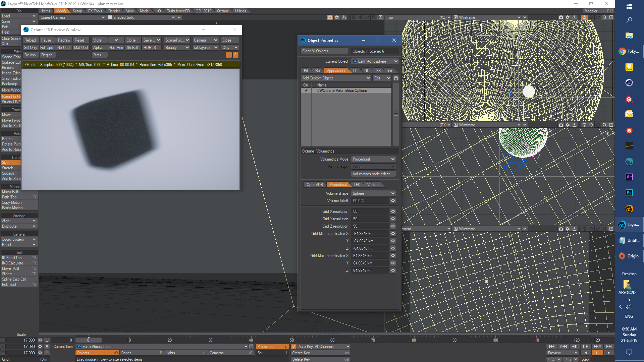This screenshot has height=362, width=644.
Task: Toggle Auto Key checkbox
Action: 293,347
